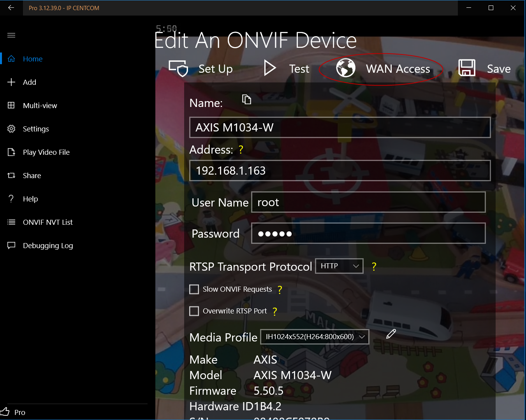Screen dimensions: 526x420
Task: Click the Play Video File document icon
Action: pyautogui.click(x=11, y=152)
